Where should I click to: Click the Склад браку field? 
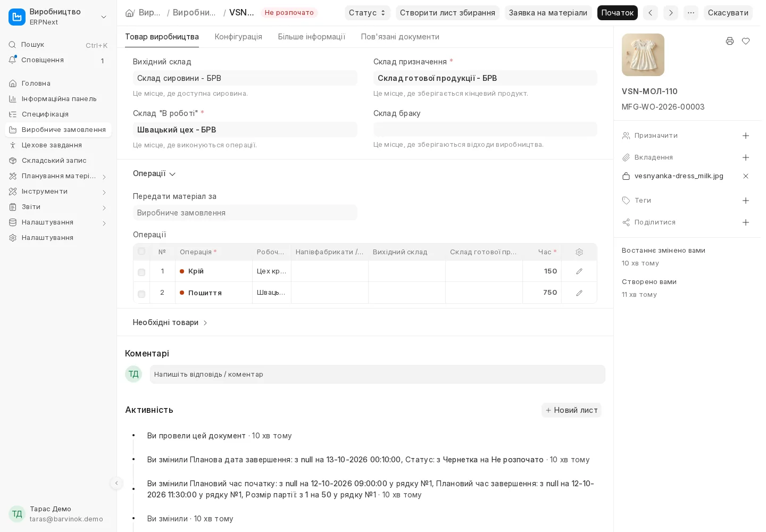point(485,129)
